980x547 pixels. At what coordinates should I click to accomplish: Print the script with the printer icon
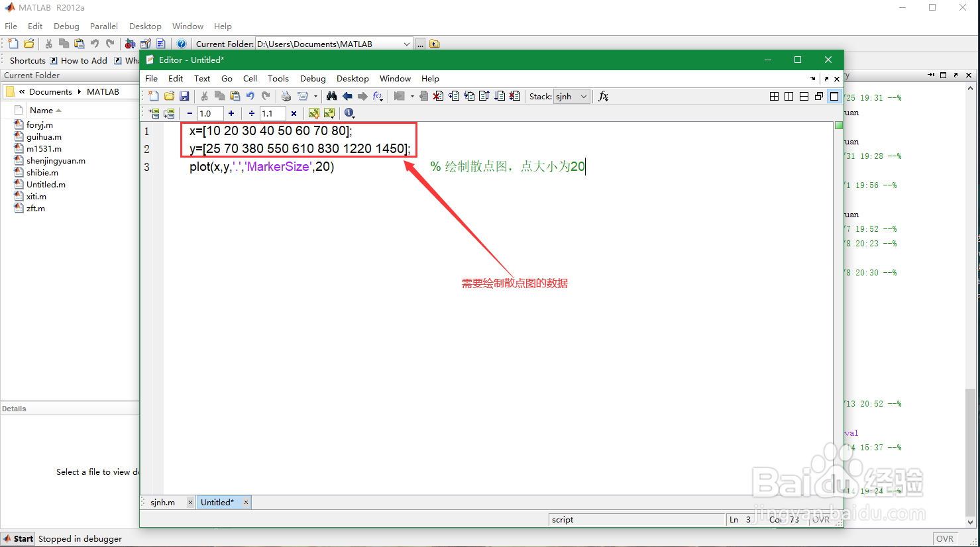[286, 96]
